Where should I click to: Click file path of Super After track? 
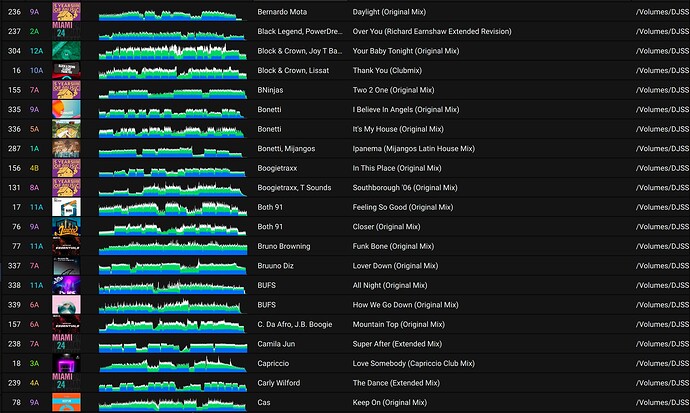tap(660, 344)
